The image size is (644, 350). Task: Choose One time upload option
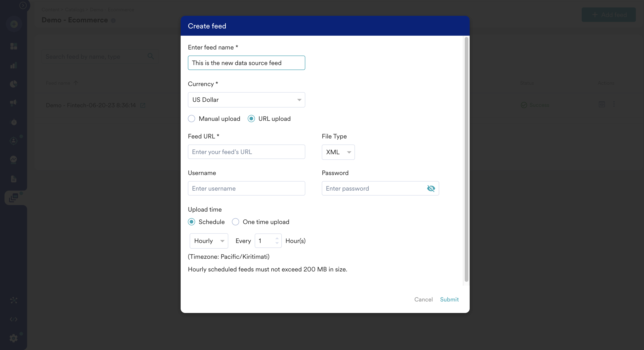[236, 222]
